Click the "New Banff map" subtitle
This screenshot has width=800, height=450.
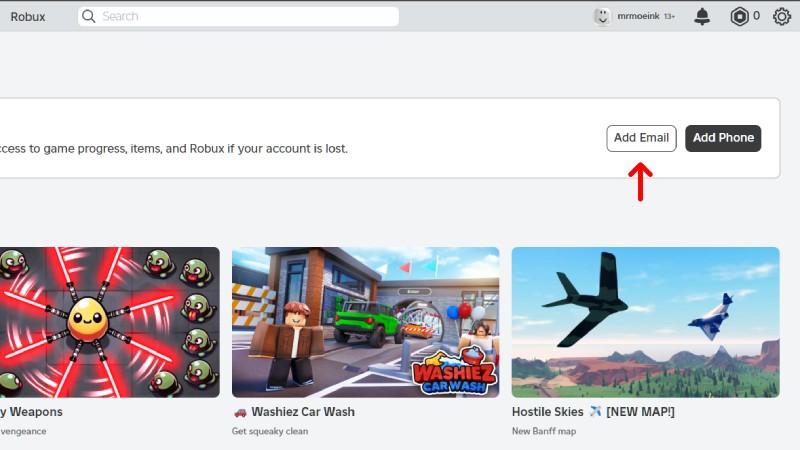click(x=545, y=431)
